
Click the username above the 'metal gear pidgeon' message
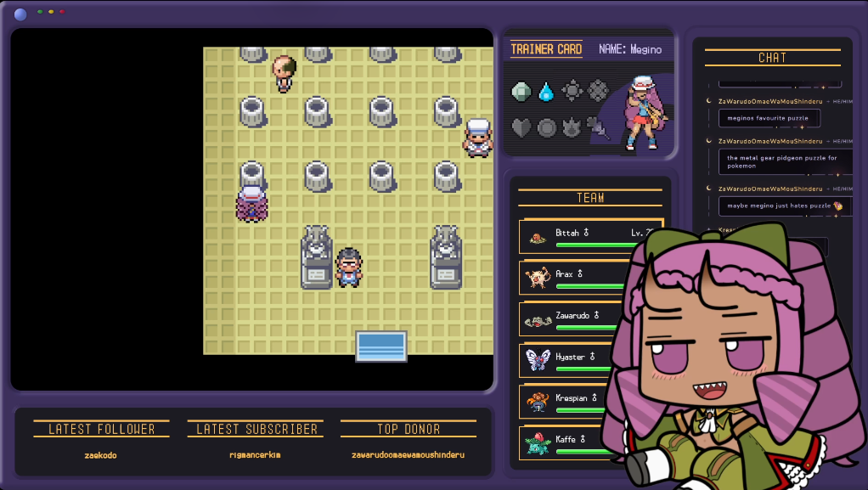770,141
